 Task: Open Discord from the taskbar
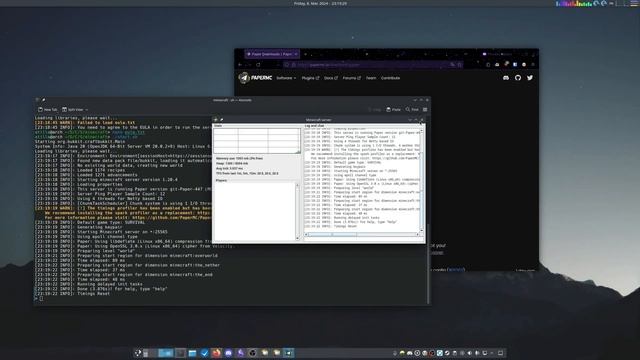(x=229, y=353)
